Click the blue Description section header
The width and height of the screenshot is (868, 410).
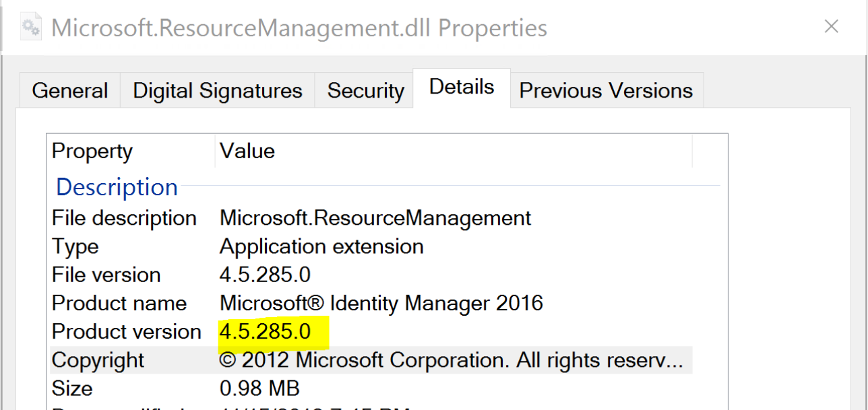pos(116,186)
